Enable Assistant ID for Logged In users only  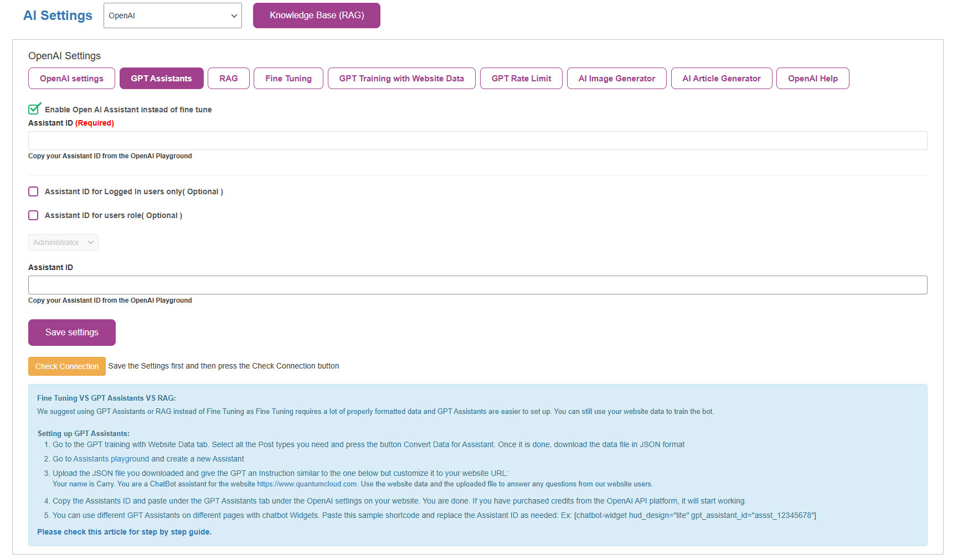pos(34,191)
